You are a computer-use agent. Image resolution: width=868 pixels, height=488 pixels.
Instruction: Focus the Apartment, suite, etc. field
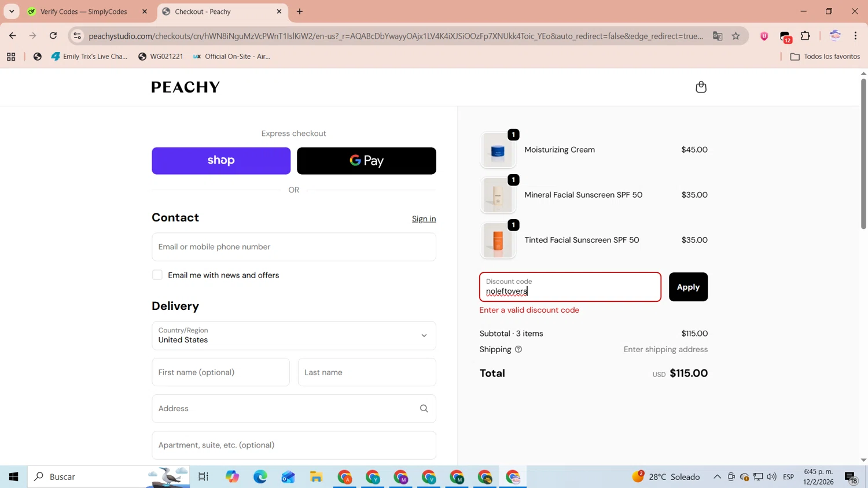[x=294, y=445]
